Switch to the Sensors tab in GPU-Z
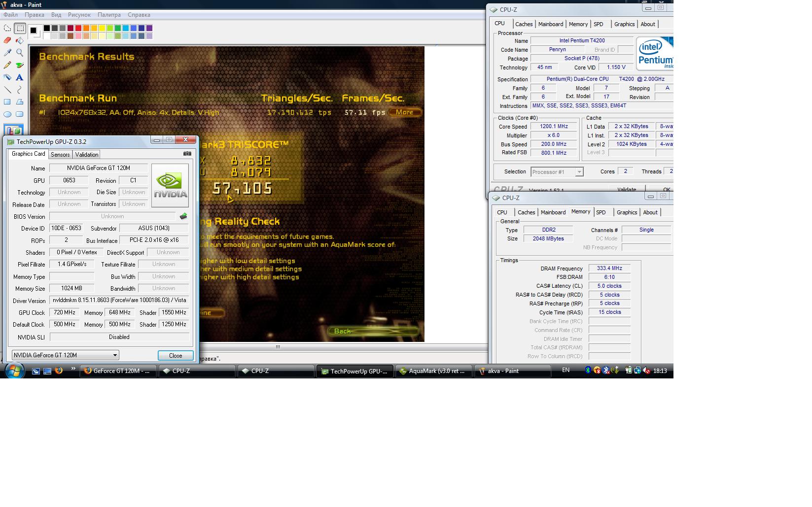Screen dimensions: 812x507 (x=60, y=155)
